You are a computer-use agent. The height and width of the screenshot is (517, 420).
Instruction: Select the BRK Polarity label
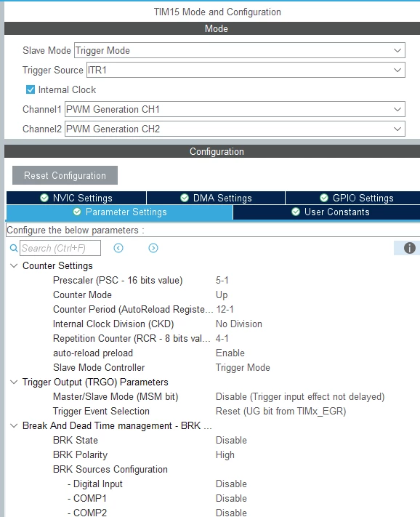(81, 454)
